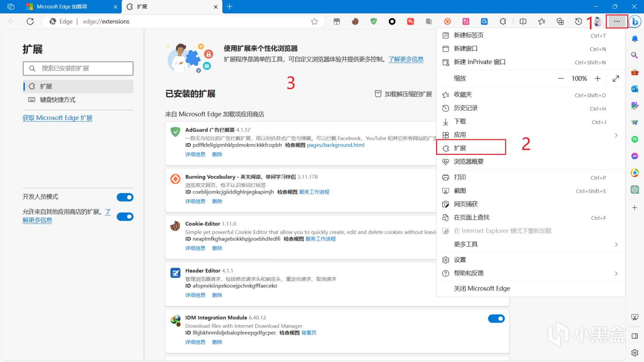Open 设置 from the menu
644x362 pixels.
point(530,260)
